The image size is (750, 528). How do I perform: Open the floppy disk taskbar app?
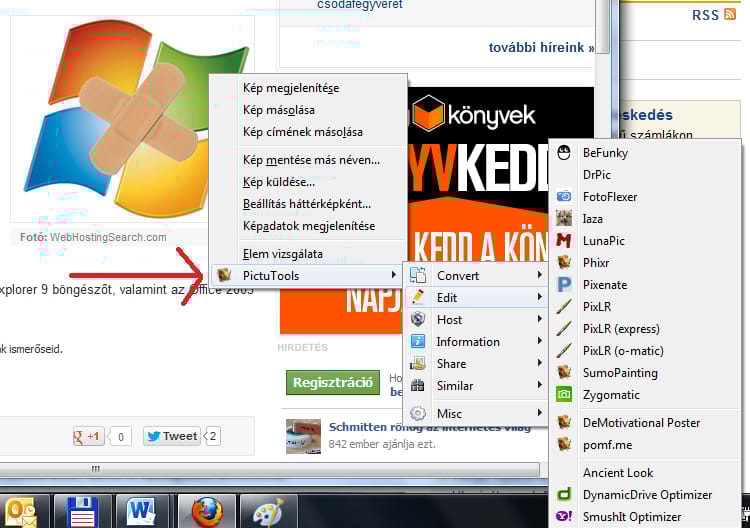(82, 512)
